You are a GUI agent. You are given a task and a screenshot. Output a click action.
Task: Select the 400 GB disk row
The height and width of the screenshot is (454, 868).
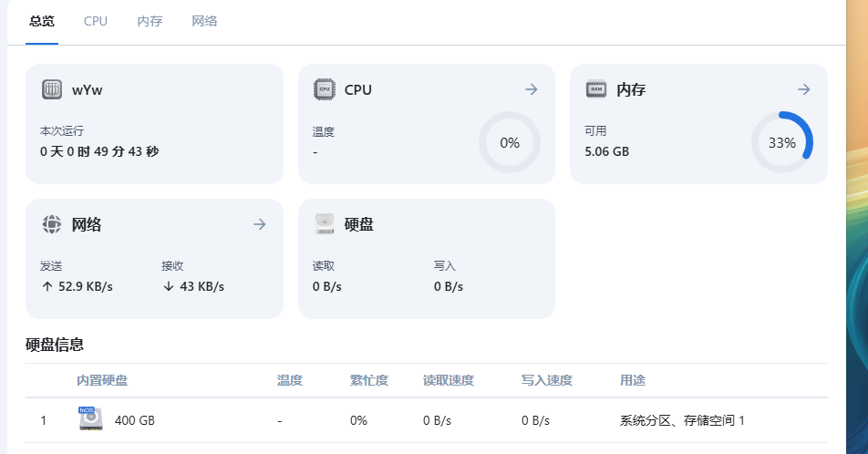[427, 420]
